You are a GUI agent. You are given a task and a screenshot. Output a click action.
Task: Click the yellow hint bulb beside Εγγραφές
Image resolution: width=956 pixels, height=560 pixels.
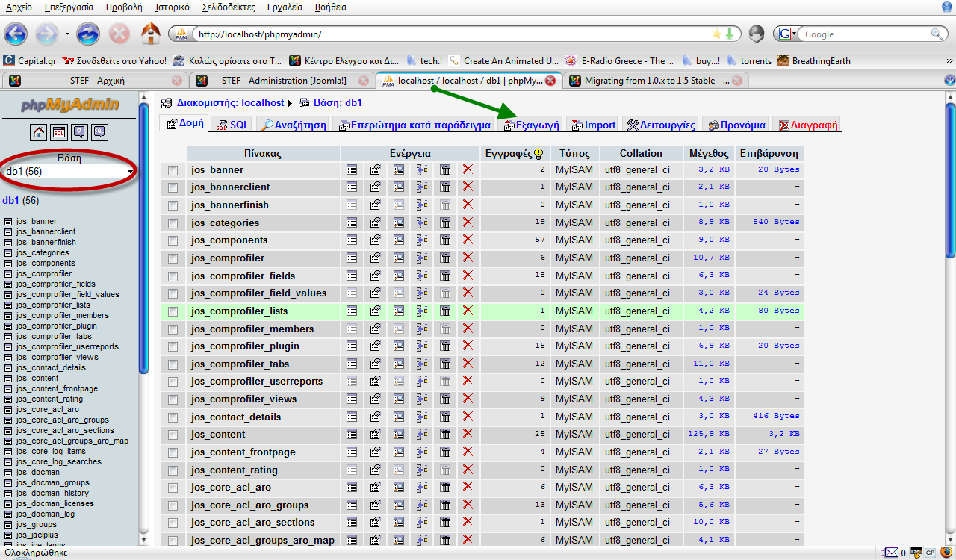[x=538, y=153]
